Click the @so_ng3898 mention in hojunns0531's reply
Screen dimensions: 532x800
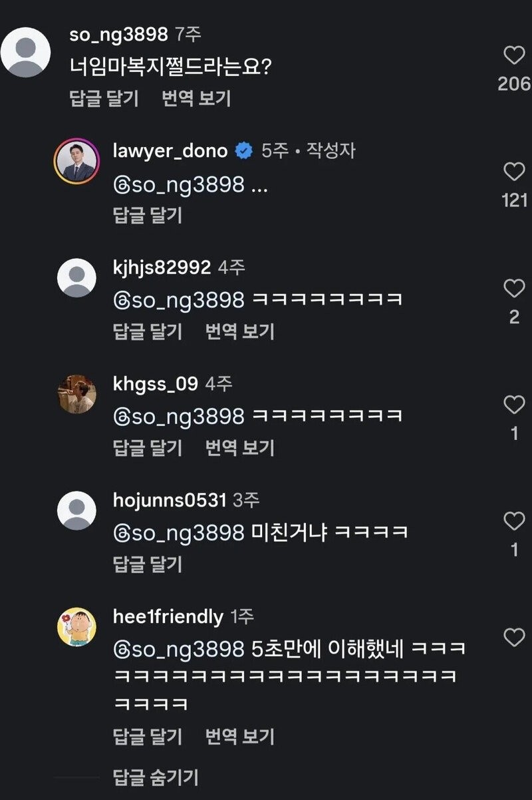(179, 532)
